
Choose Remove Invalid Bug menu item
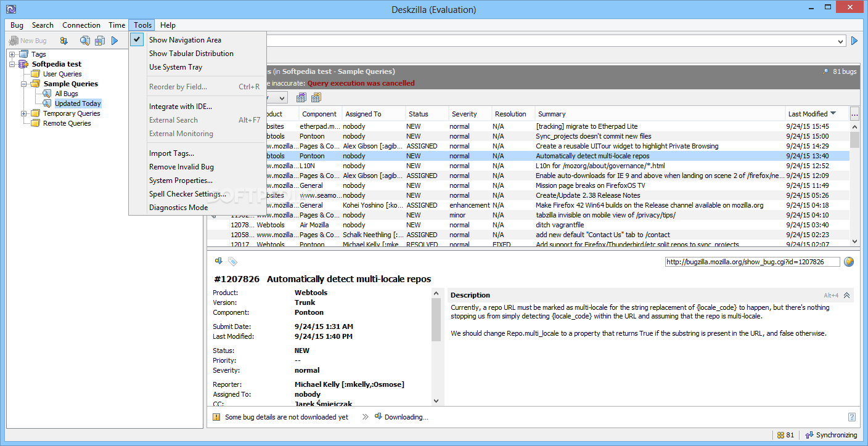pos(197,167)
